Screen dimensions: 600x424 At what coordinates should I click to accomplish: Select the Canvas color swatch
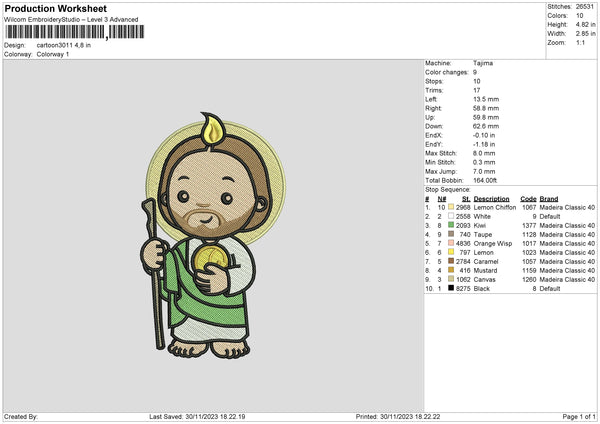pos(451,279)
